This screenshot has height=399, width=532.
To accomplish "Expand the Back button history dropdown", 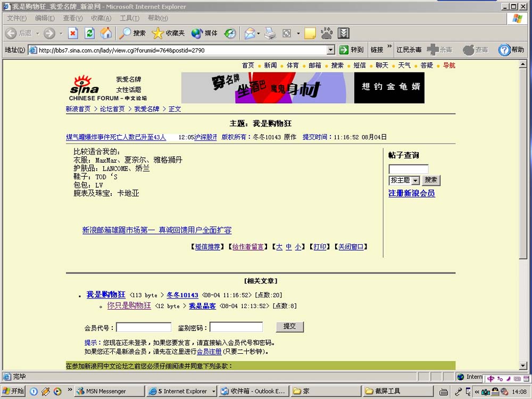I will 38,33.
